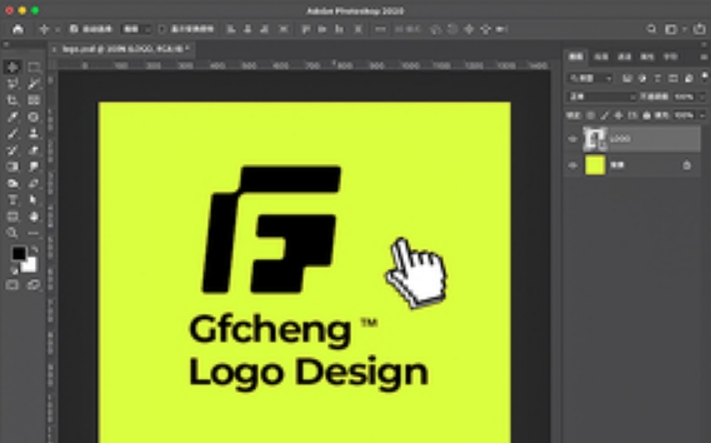This screenshot has width=711, height=443.
Task: Close the logo.psd document tab
Action: 54,49
